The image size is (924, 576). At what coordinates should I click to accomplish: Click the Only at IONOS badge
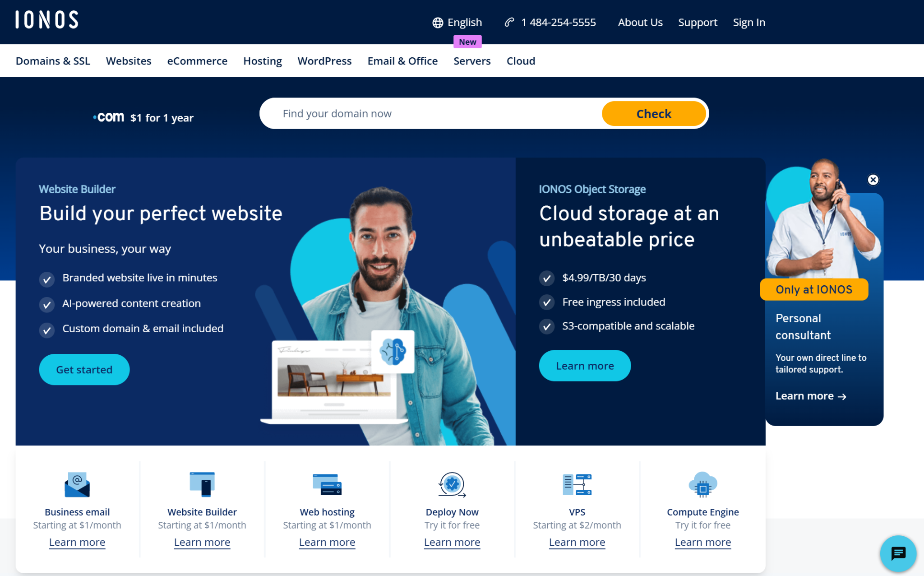pyautogui.click(x=814, y=289)
